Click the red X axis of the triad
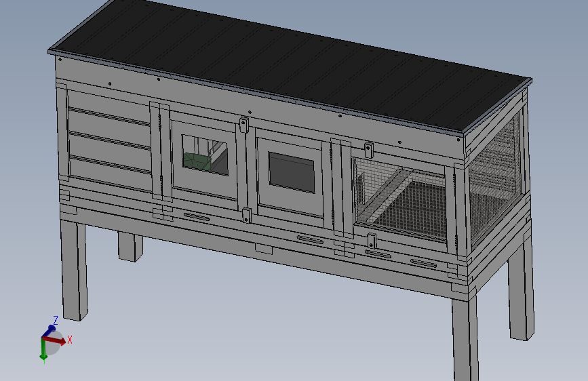 pyautogui.click(x=56, y=340)
